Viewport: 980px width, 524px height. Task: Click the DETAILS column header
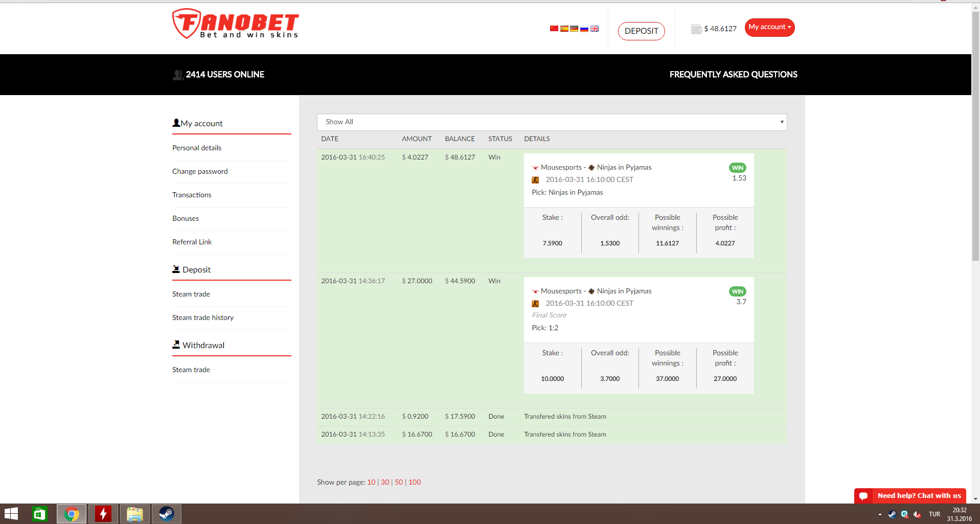[537, 139]
